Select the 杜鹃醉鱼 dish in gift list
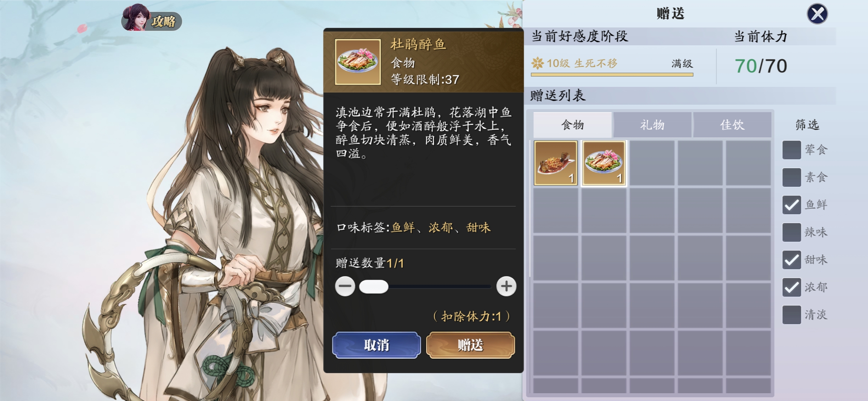 point(604,163)
